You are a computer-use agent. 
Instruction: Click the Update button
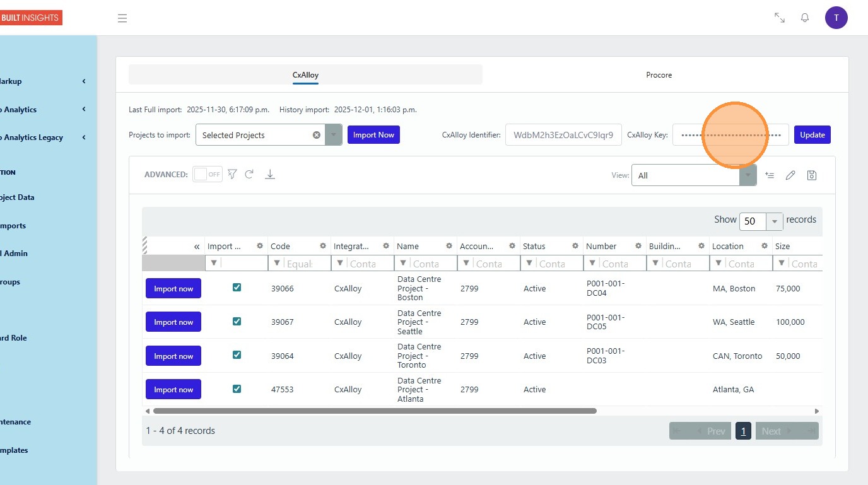coord(812,135)
